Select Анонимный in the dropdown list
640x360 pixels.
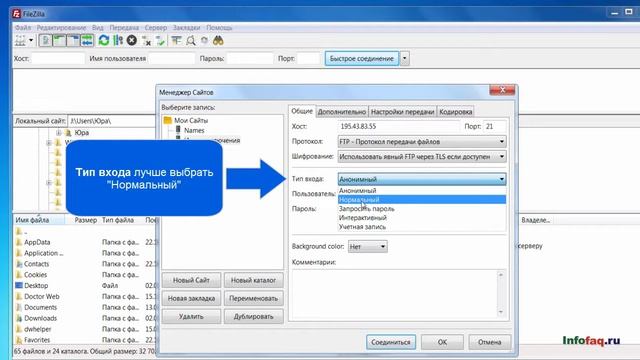[422, 191]
